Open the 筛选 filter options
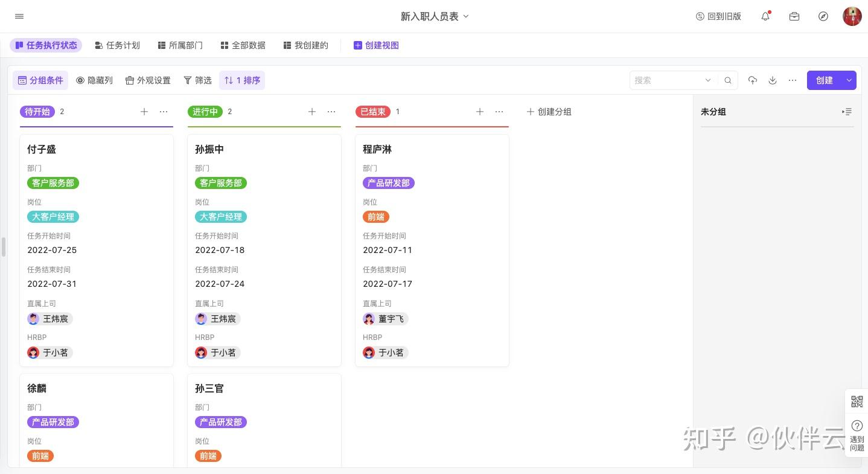This screenshot has width=868, height=474. coord(197,80)
